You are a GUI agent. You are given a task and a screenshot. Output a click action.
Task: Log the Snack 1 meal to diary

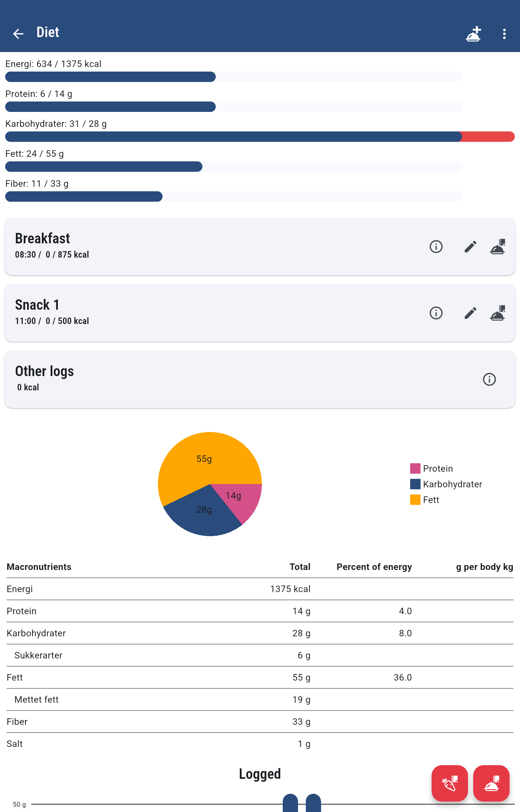497,313
